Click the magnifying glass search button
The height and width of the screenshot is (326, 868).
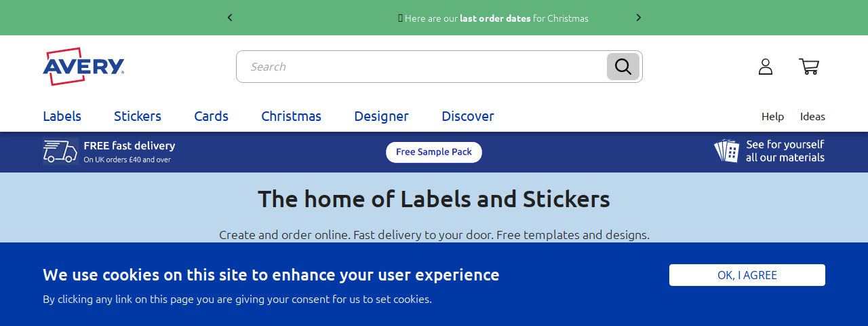623,67
